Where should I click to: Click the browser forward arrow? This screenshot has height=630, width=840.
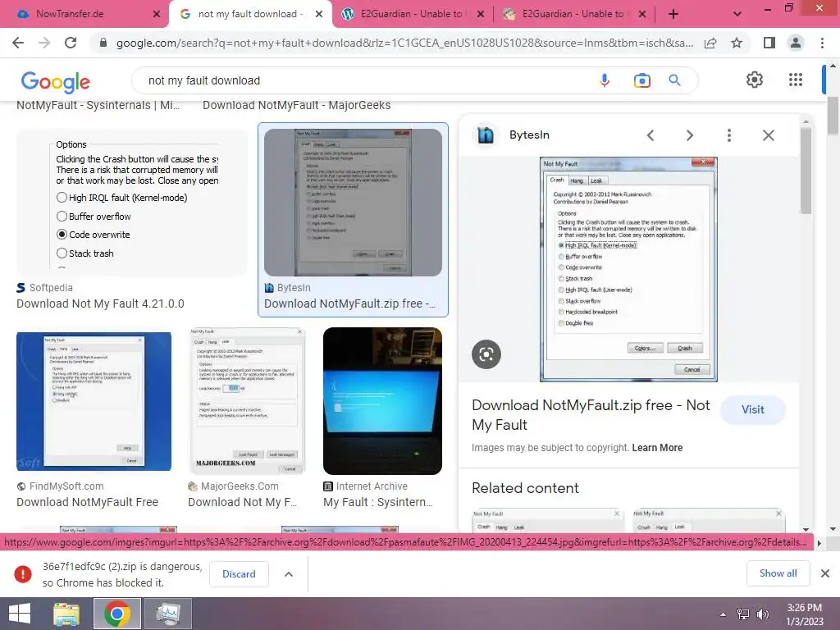44,43
